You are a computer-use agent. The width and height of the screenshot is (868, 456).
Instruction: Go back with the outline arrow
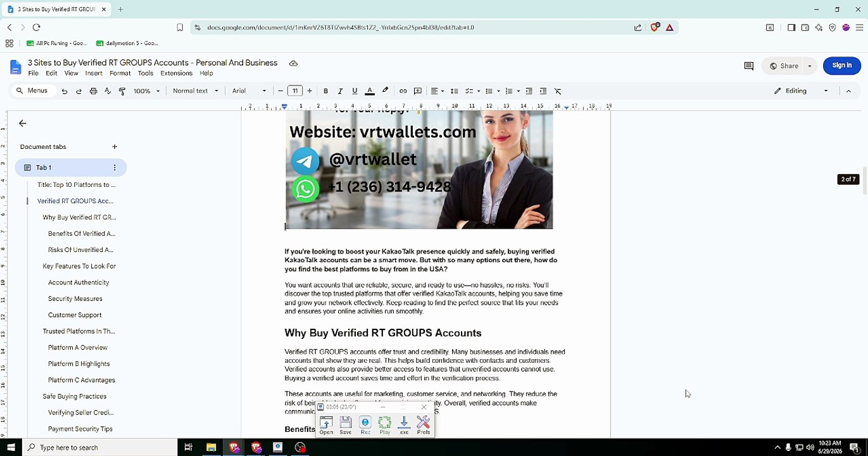point(23,123)
